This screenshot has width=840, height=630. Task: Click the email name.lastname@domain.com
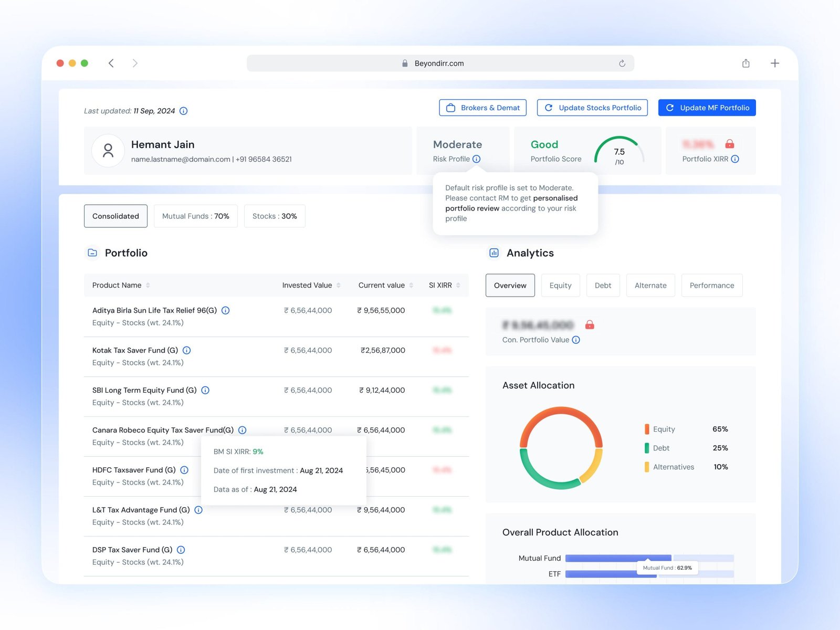click(181, 159)
